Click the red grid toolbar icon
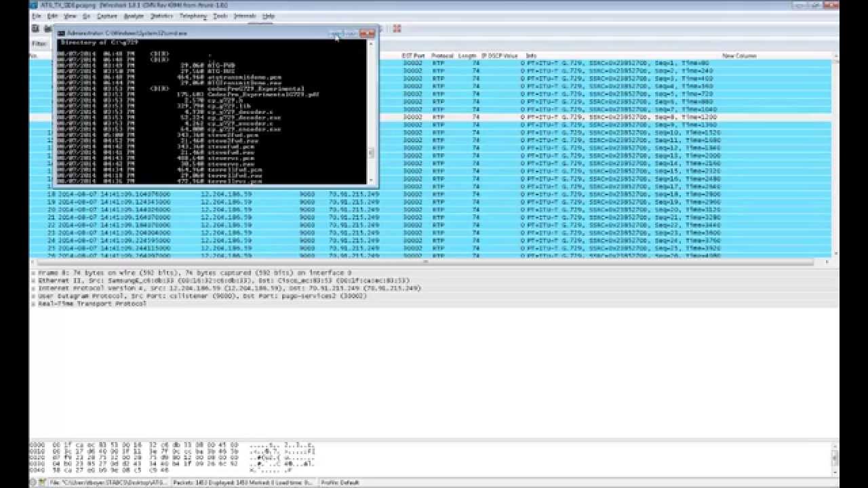The width and height of the screenshot is (868, 488). (397, 28)
